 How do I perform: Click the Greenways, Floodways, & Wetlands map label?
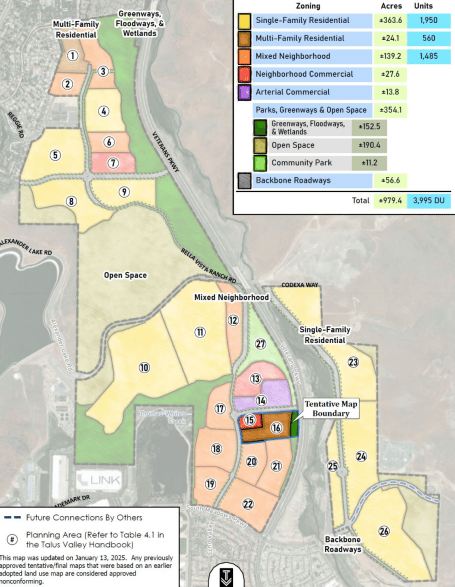(x=139, y=24)
